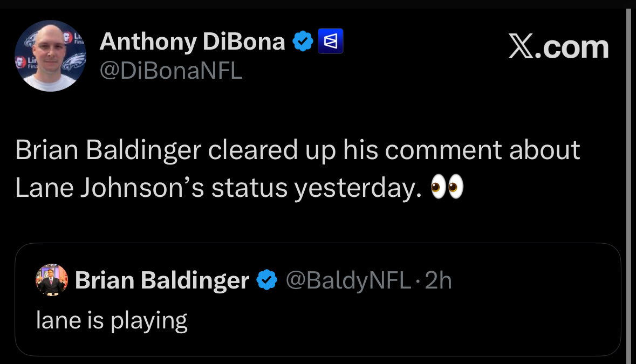Viewport: 636px width, 364px height.
Task: Click the verified checkmark beside Brian Baldinger
Action: point(266,280)
